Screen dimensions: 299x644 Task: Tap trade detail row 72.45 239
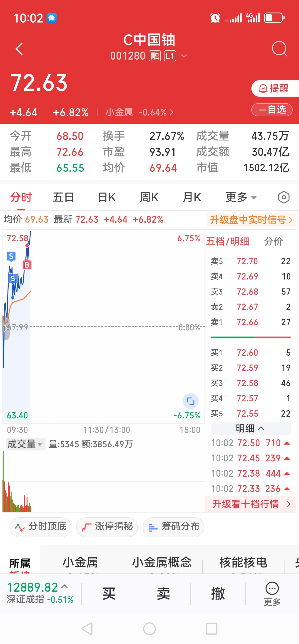pyautogui.click(x=251, y=458)
